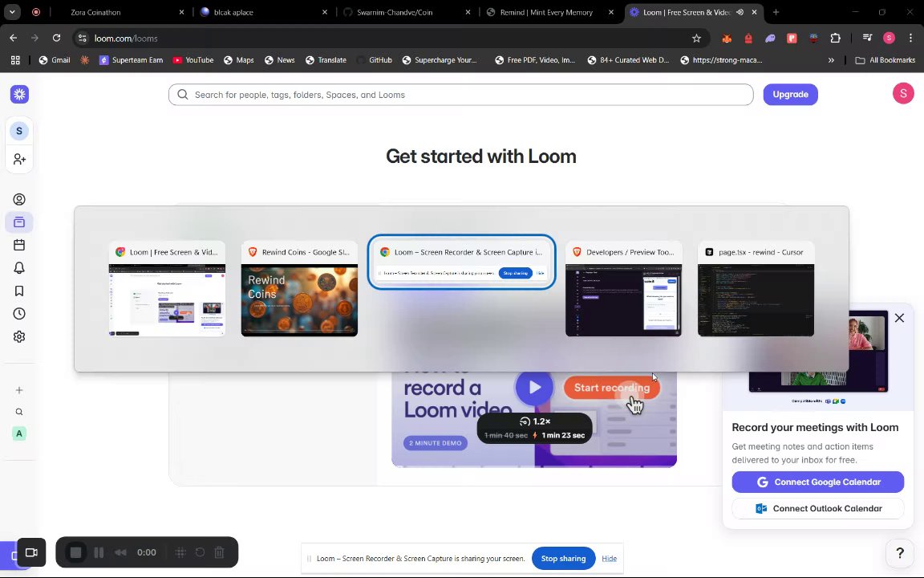Select Loom | Free Screen window thumbnail
Image resolution: width=924 pixels, height=578 pixels.
[168, 288]
